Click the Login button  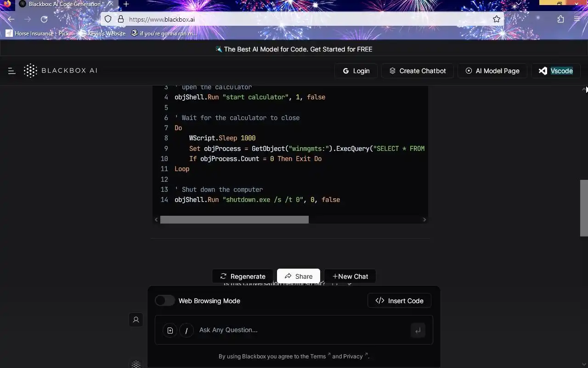coord(356,71)
